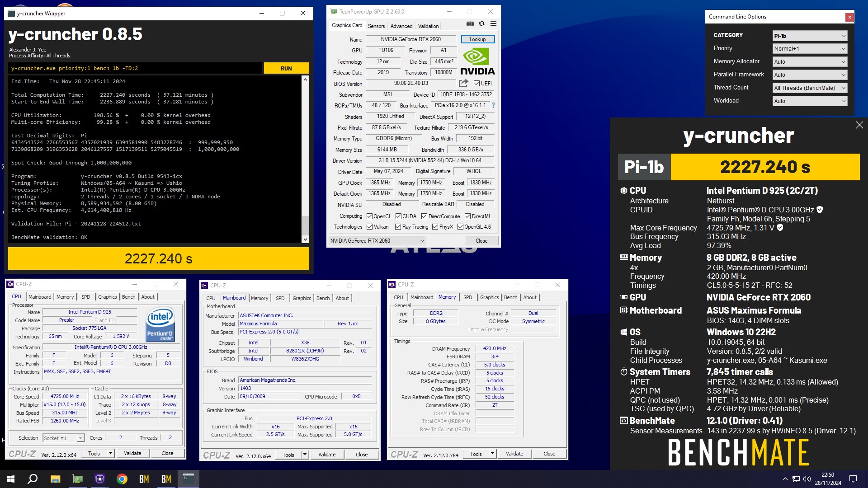Click the Lookup button in GPU-Z
This screenshot has width=868, height=488.
(477, 39)
